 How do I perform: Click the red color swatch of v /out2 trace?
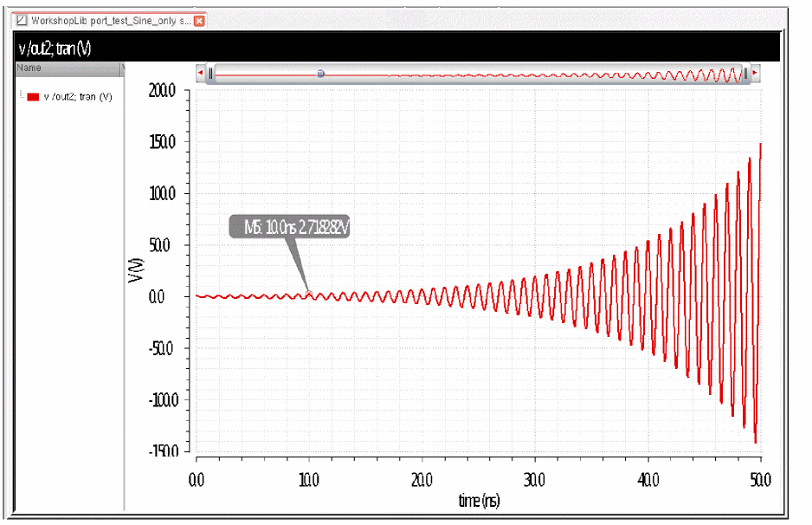(33, 97)
